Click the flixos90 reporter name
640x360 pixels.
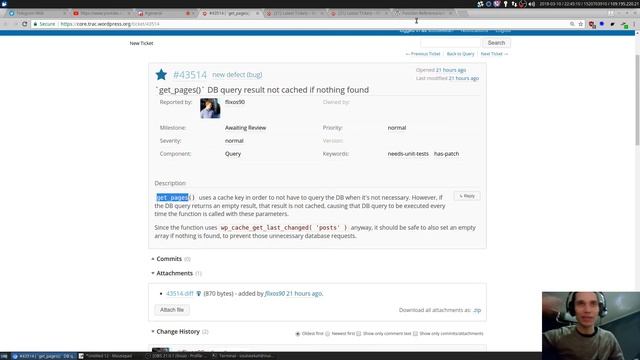click(x=235, y=102)
